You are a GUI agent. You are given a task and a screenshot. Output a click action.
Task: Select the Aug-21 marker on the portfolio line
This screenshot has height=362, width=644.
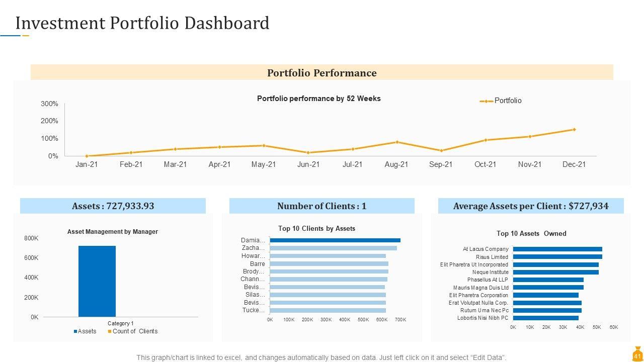(397, 142)
